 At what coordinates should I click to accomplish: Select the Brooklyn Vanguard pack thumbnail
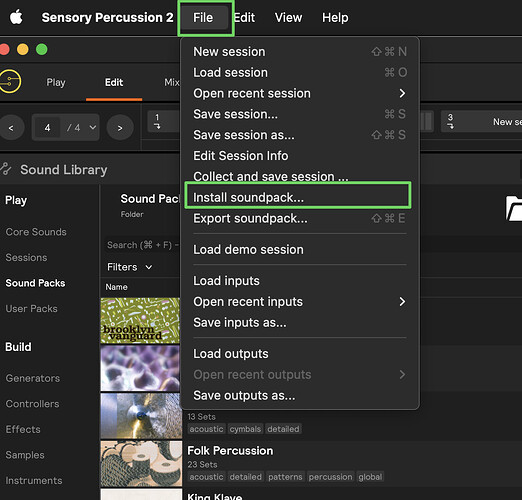click(140, 320)
